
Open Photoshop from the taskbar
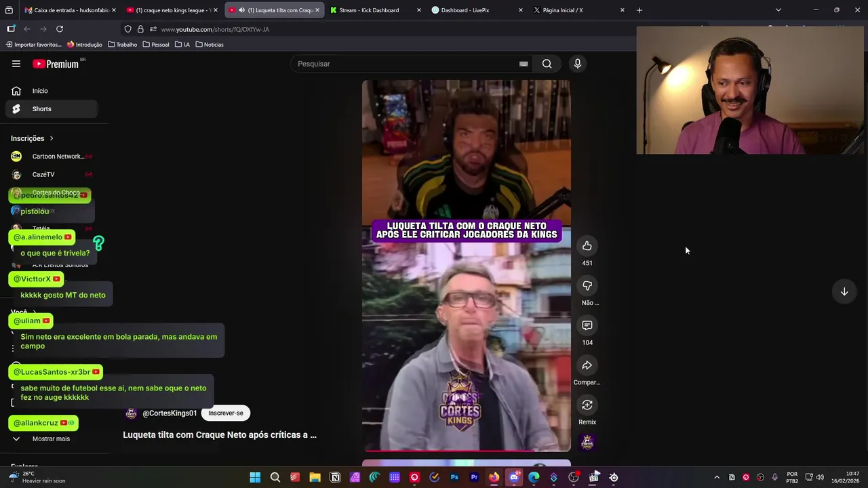pos(454,478)
